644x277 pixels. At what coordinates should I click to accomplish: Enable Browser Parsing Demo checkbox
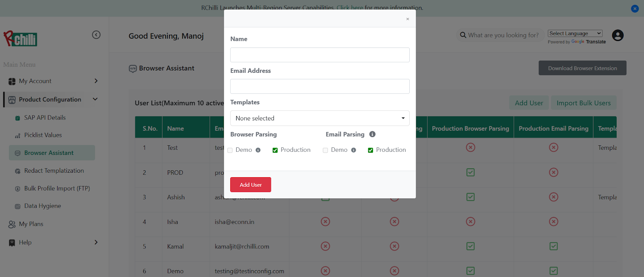(x=230, y=150)
